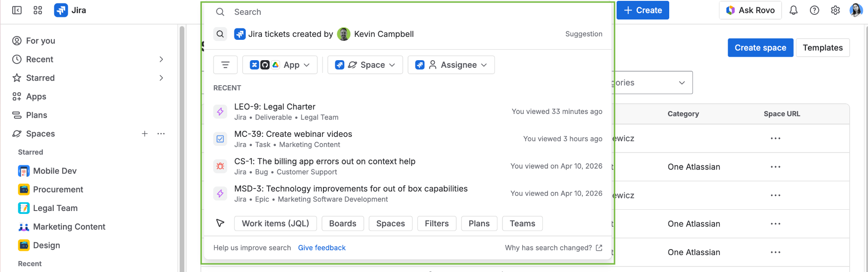Image resolution: width=868 pixels, height=272 pixels.
Task: Click the search filter lines button
Action: [225, 65]
